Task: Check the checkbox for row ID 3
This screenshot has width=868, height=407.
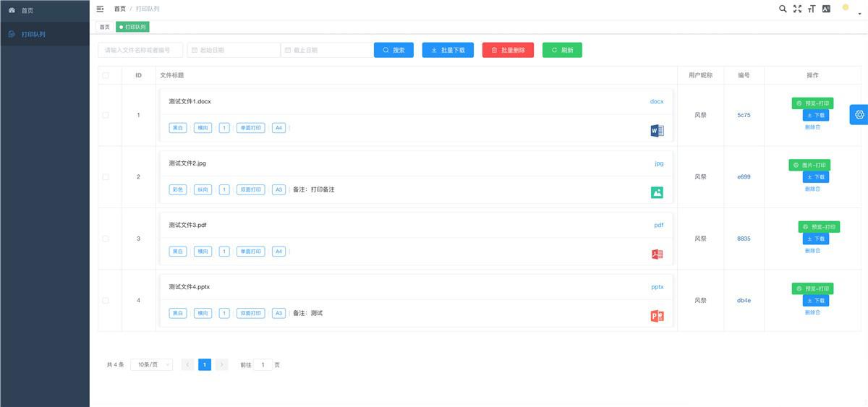Action: [x=106, y=239]
